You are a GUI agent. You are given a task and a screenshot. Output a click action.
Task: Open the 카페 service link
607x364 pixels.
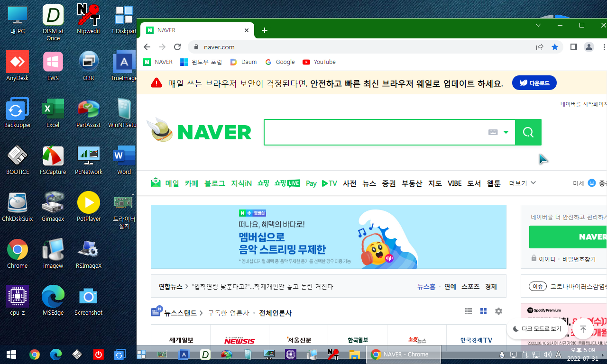[192, 183]
